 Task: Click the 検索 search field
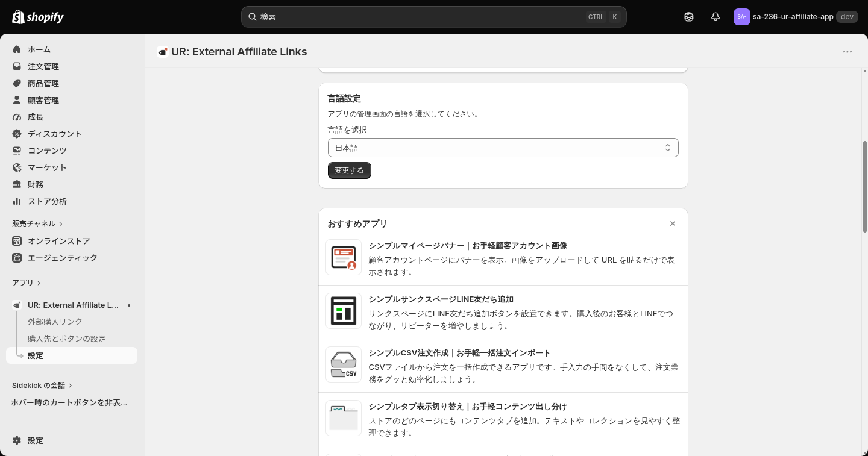pyautogui.click(x=434, y=17)
